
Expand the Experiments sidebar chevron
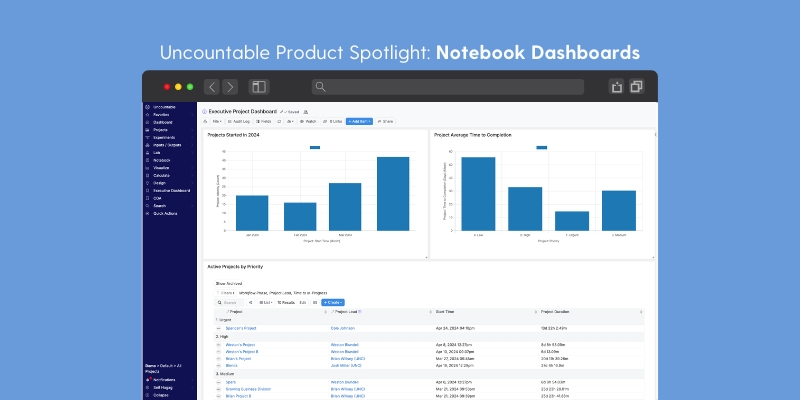tap(192, 137)
